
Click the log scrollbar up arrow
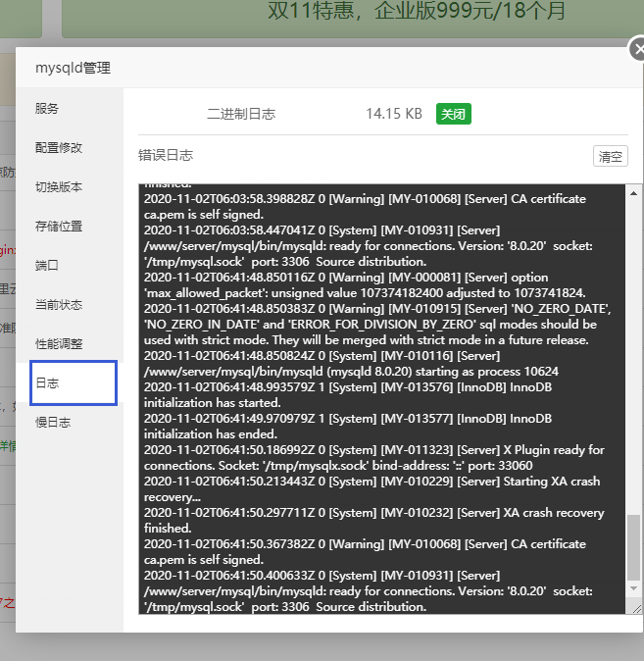click(x=633, y=193)
